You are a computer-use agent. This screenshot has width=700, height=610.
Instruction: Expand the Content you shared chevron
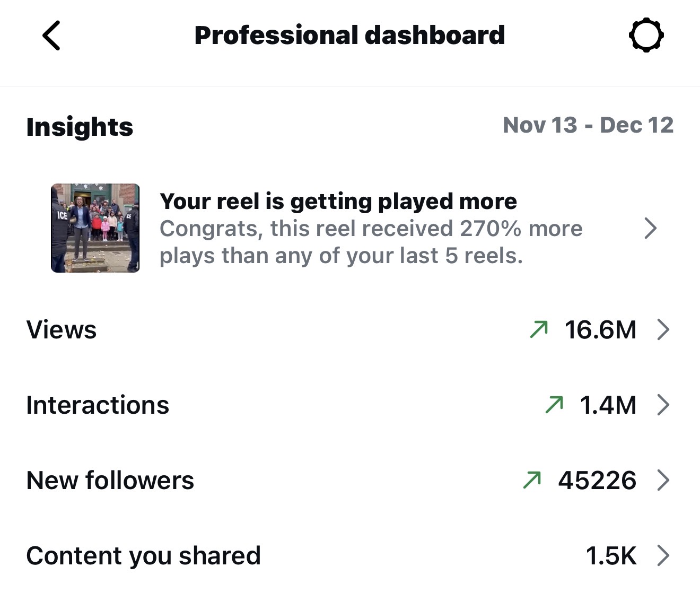point(663,555)
